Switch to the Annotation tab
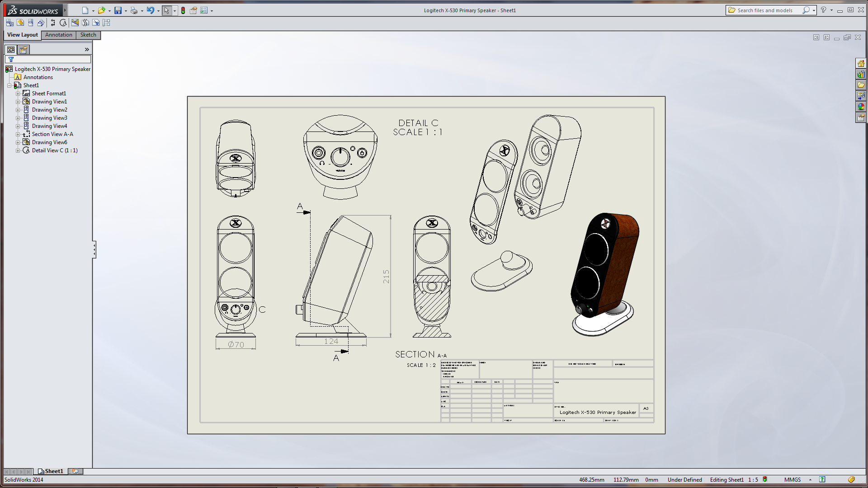This screenshot has height=488, width=868. tap(58, 35)
